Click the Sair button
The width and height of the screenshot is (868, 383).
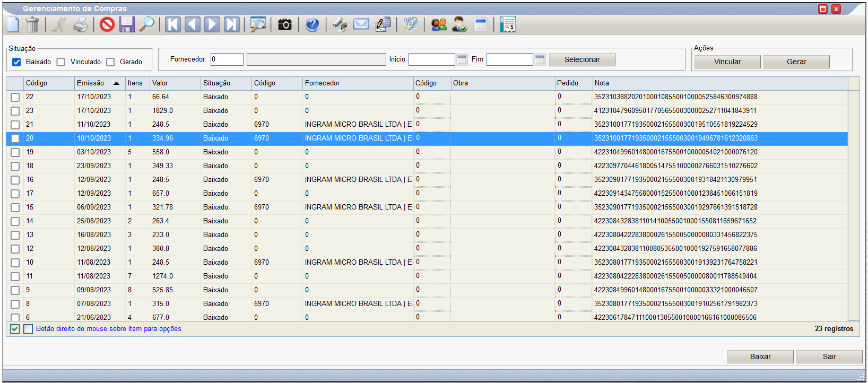(829, 356)
